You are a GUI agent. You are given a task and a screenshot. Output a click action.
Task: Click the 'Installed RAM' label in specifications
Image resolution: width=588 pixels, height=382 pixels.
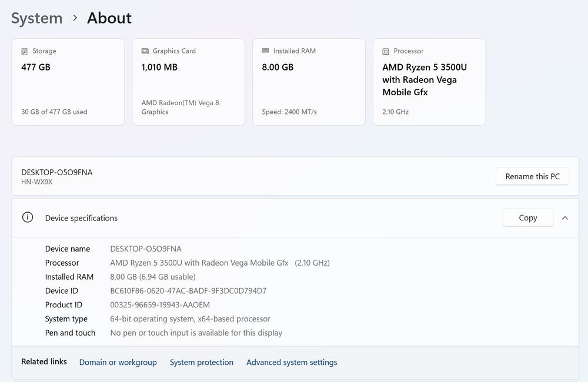click(69, 277)
